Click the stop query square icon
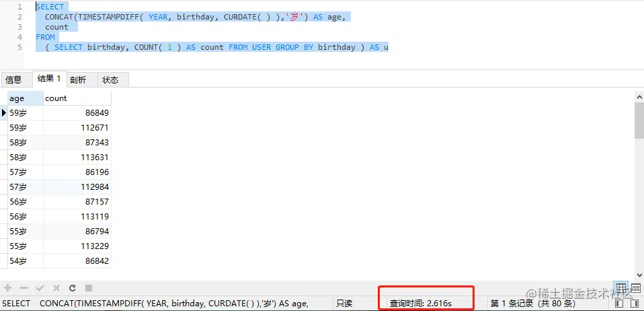 88,288
